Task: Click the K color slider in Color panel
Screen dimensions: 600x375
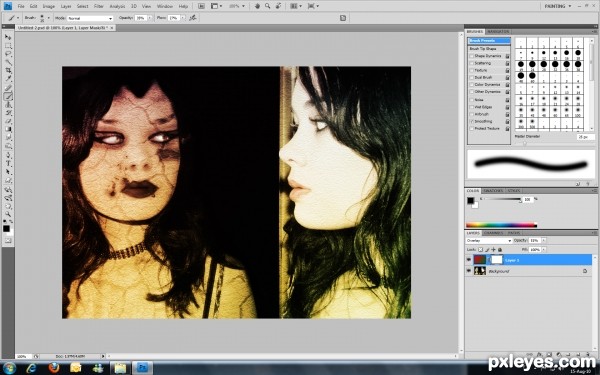Action: click(x=502, y=199)
